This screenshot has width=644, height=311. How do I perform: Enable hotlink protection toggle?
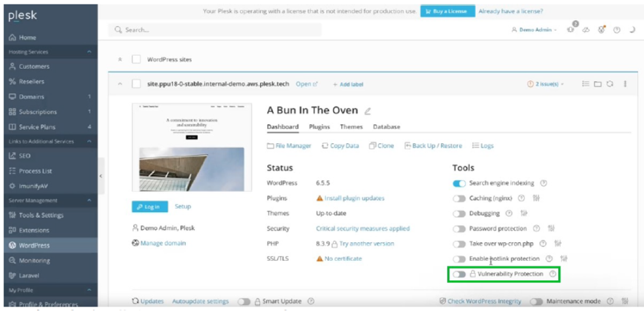pos(459,258)
